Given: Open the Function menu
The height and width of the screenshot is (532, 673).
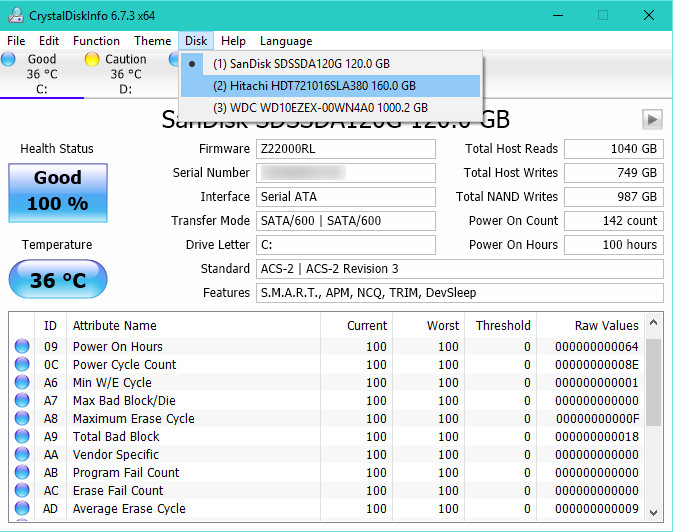Looking at the screenshot, I should pyautogui.click(x=96, y=41).
